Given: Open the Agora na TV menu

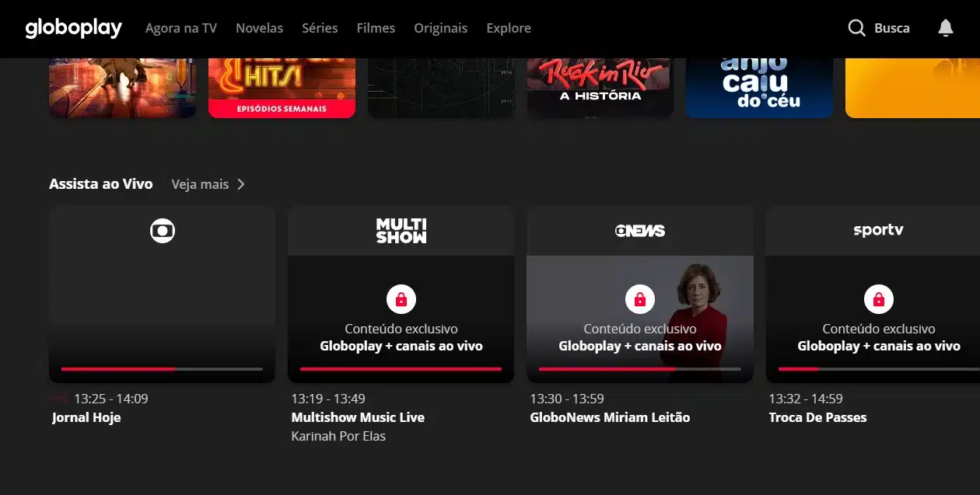Looking at the screenshot, I should tap(180, 28).
